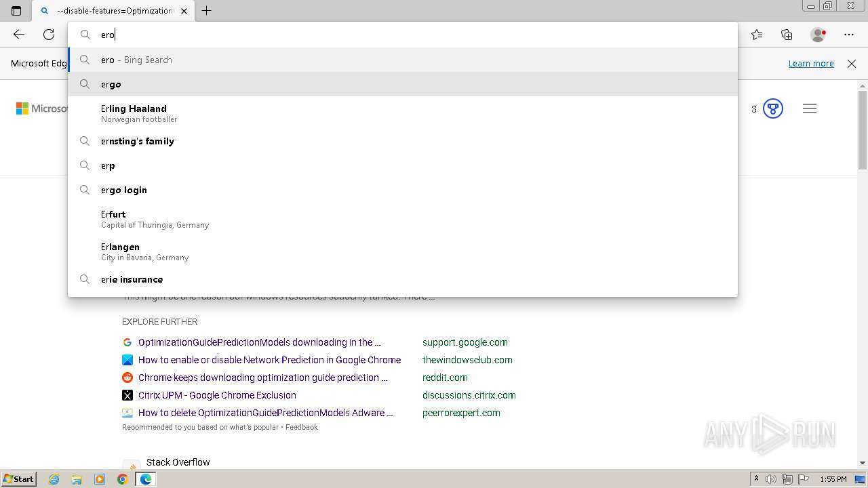The width and height of the screenshot is (868, 488).
Task: Close the Microsoft Edge info bar
Action: [x=852, y=64]
